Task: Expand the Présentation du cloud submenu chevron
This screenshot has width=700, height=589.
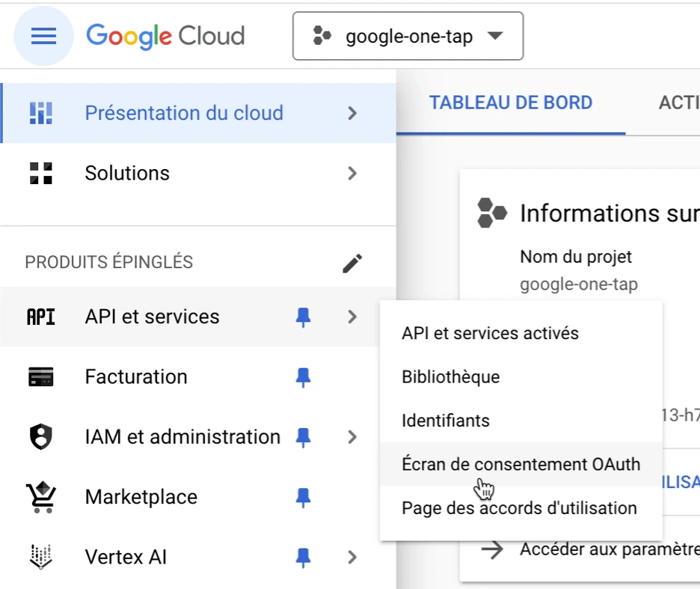Action: point(352,113)
